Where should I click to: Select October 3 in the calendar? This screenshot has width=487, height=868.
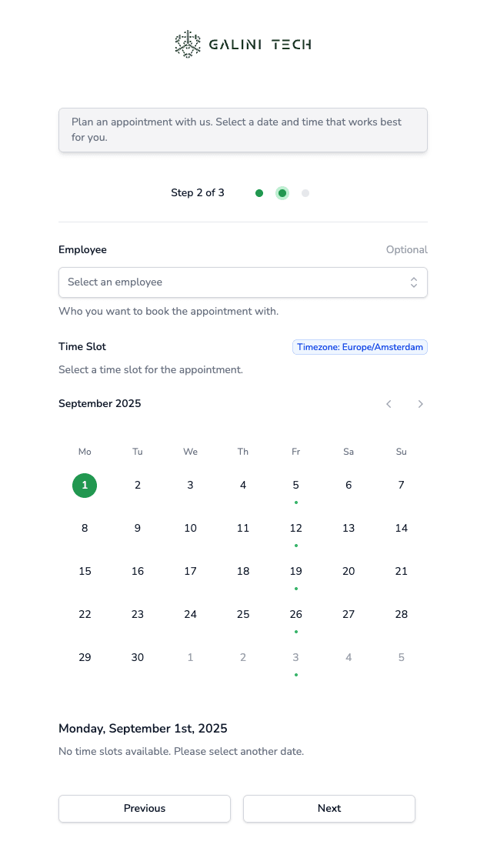[x=295, y=657]
